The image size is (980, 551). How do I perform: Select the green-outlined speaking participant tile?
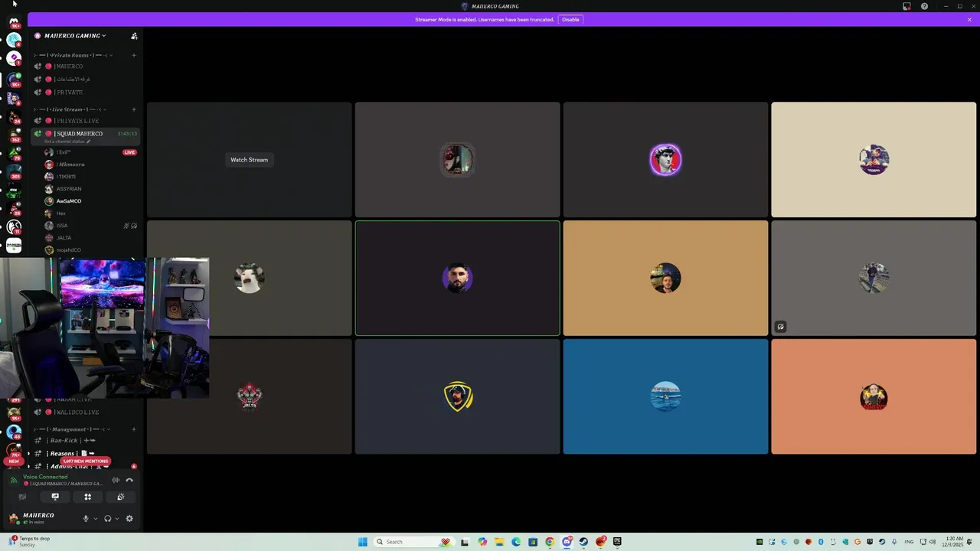pos(457,279)
